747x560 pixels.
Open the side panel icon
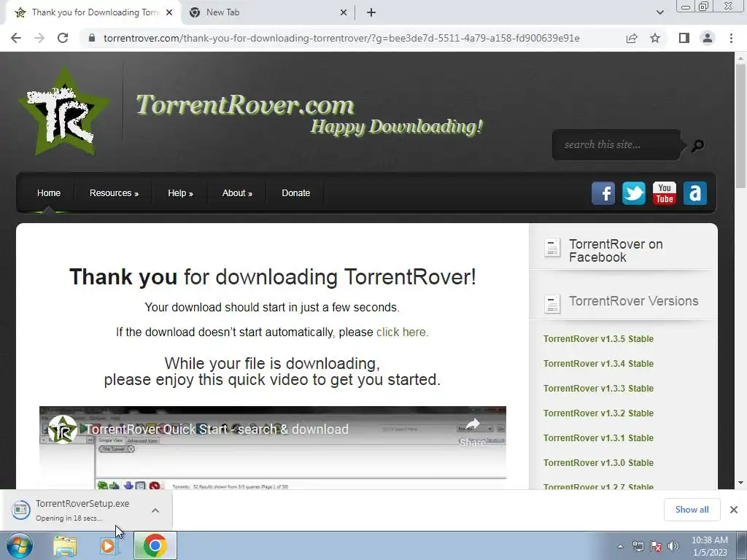(x=684, y=38)
